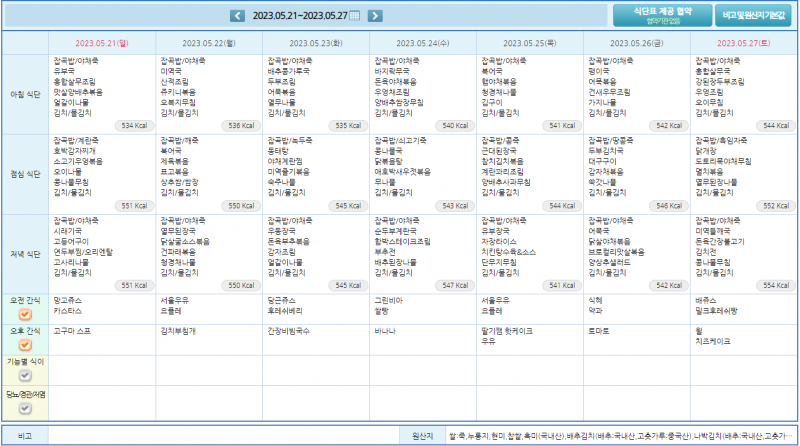Select the 2023.05.22(월) column header
The width and height of the screenshot is (800, 446).
(x=209, y=43)
